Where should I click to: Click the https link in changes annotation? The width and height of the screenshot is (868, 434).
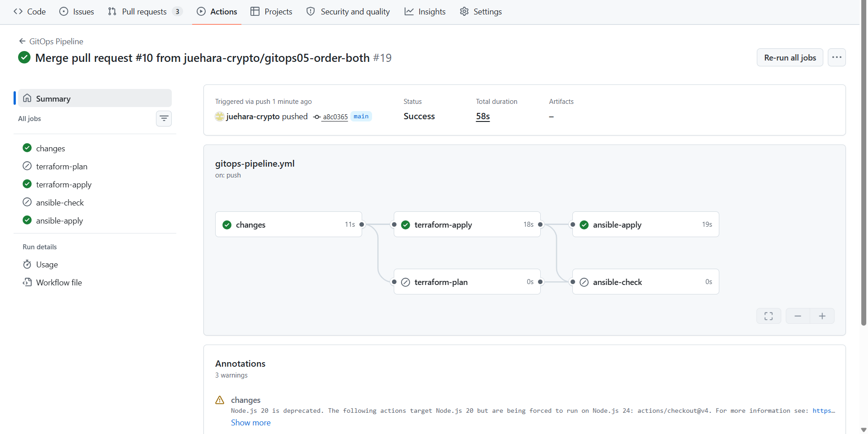[x=824, y=411]
